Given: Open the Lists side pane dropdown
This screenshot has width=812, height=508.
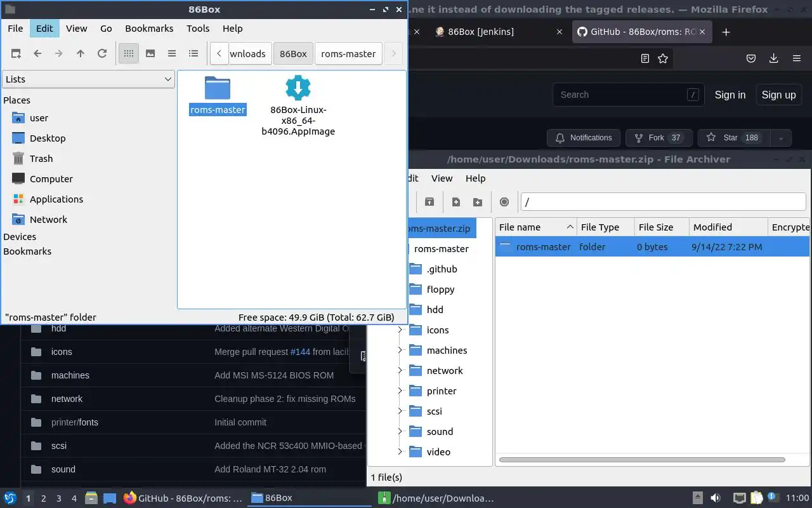Looking at the screenshot, I should [x=88, y=79].
